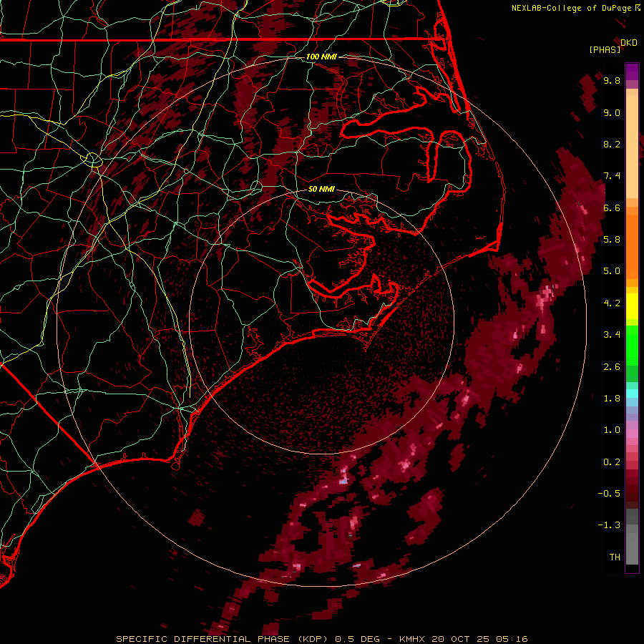
Task: Click the 100 NMI range ring label
Action: (321, 57)
